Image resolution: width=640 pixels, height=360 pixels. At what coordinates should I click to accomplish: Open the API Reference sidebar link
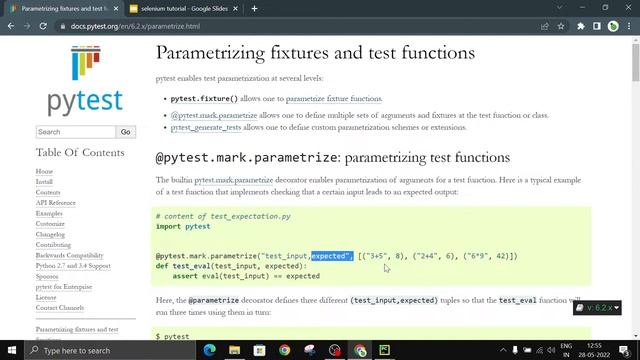[x=56, y=203]
